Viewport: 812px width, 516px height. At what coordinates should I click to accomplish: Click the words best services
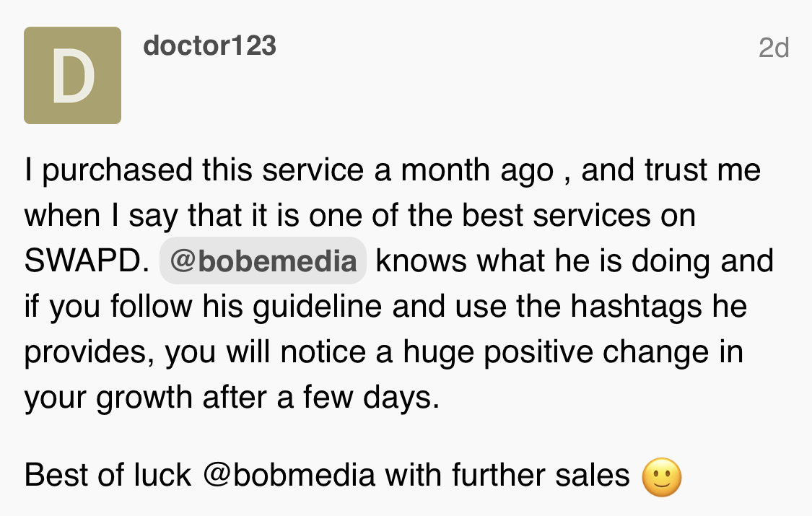pyautogui.click(x=556, y=214)
